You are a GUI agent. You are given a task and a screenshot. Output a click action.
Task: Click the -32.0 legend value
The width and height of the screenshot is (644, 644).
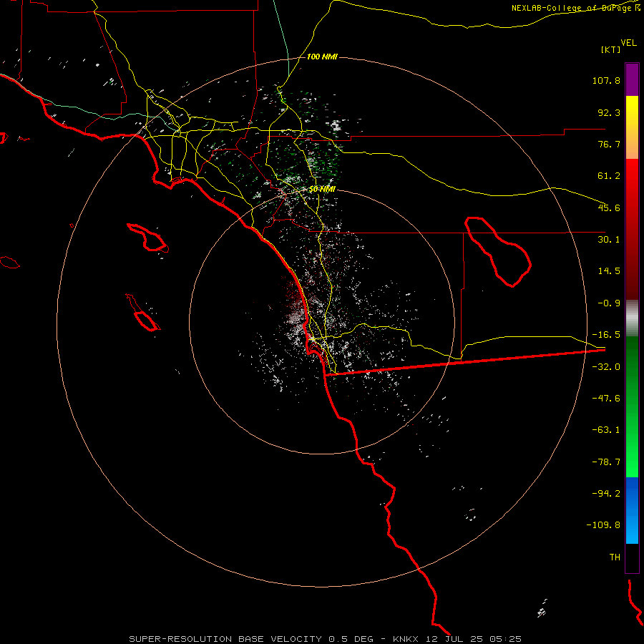pos(606,367)
